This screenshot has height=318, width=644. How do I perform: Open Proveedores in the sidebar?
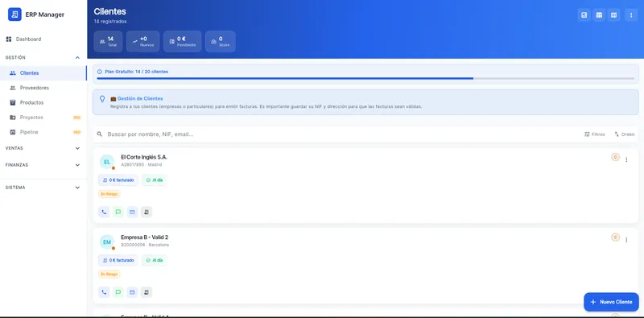tap(43, 88)
